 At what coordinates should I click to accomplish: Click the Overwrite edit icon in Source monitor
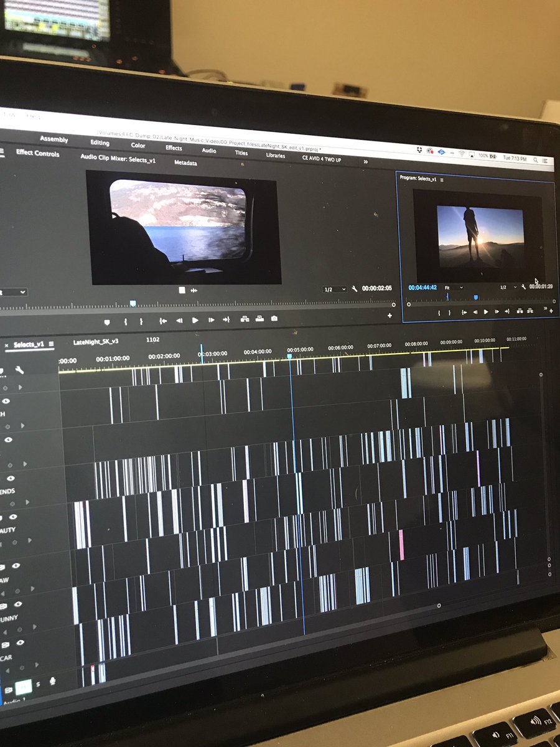[259, 319]
